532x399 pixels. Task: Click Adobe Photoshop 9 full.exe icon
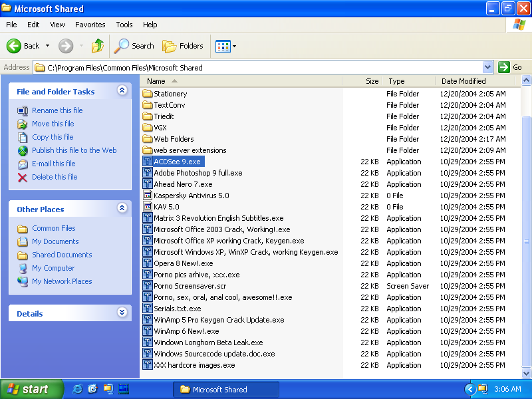pyautogui.click(x=147, y=173)
